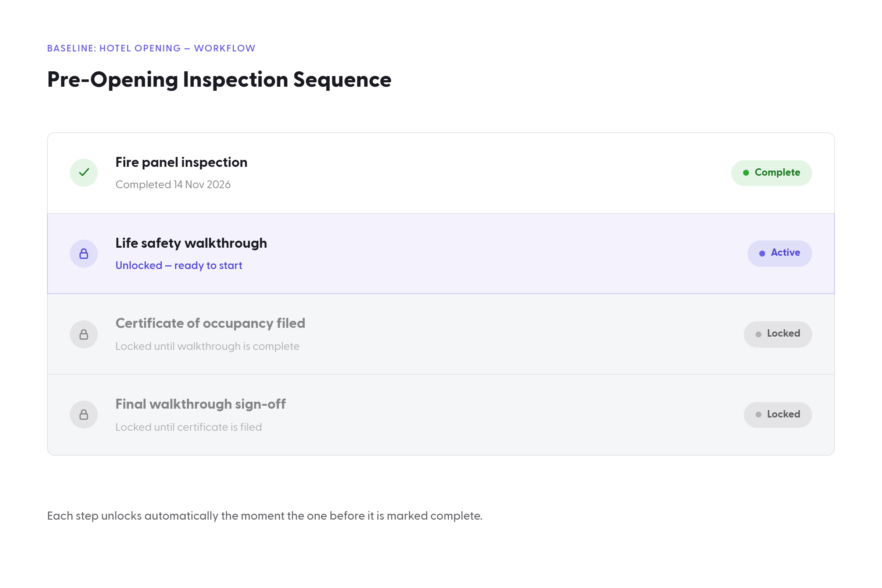Select the Certificate of occupancy filed title
882x588 pixels.
pos(210,323)
